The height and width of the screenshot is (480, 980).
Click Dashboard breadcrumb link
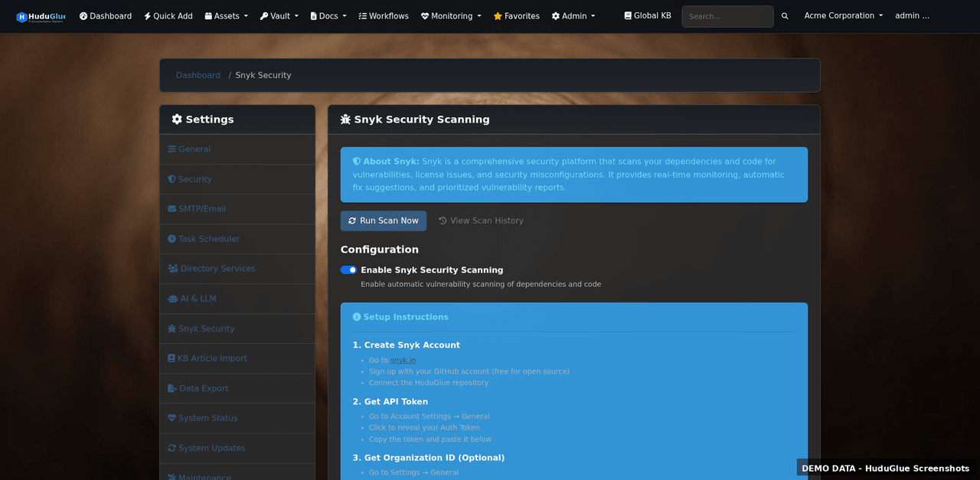(x=198, y=75)
